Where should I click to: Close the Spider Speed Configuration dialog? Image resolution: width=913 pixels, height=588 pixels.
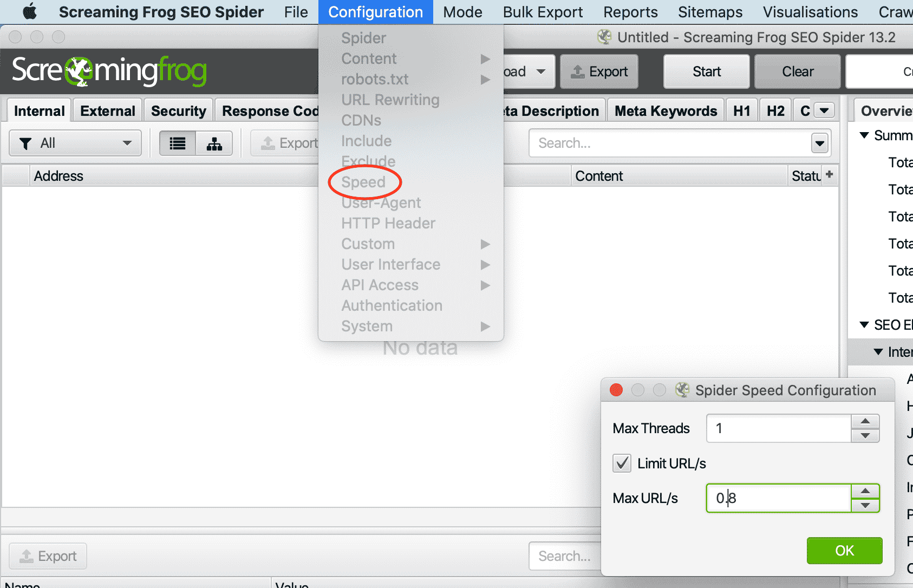(x=616, y=390)
